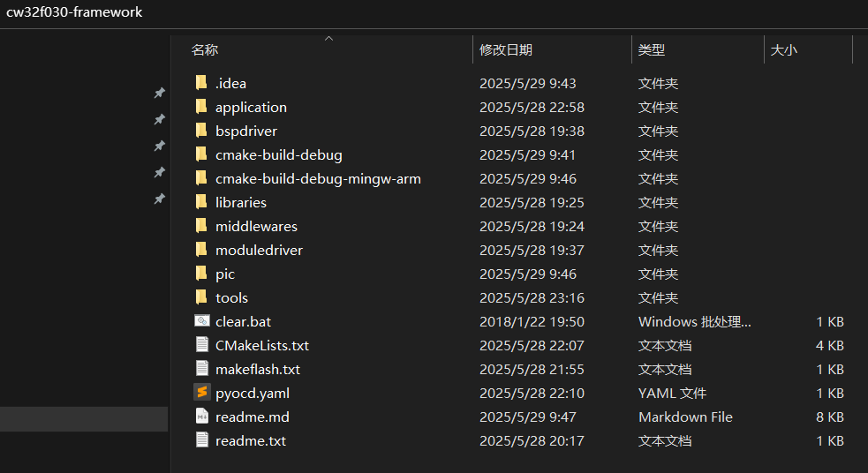Click the moduledriver folder icon
868x473 pixels.
(201, 250)
